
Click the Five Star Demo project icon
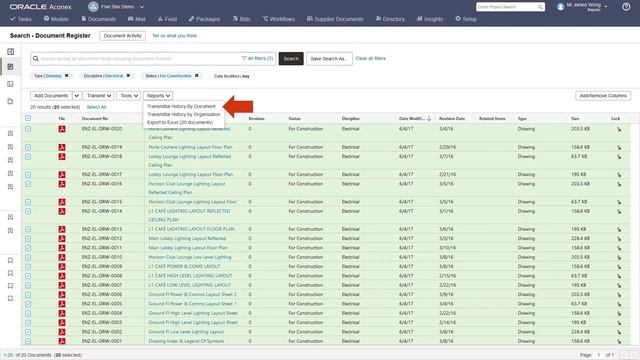pyautogui.click(x=93, y=7)
